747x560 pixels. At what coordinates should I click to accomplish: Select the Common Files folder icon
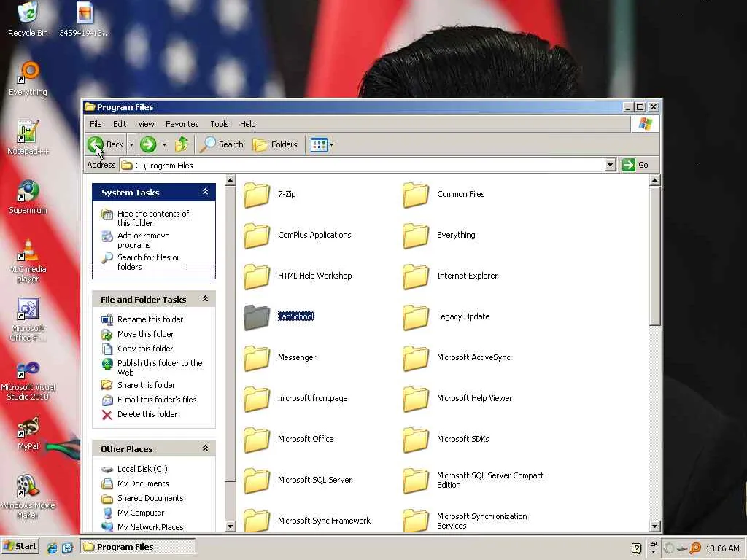pyautogui.click(x=416, y=194)
